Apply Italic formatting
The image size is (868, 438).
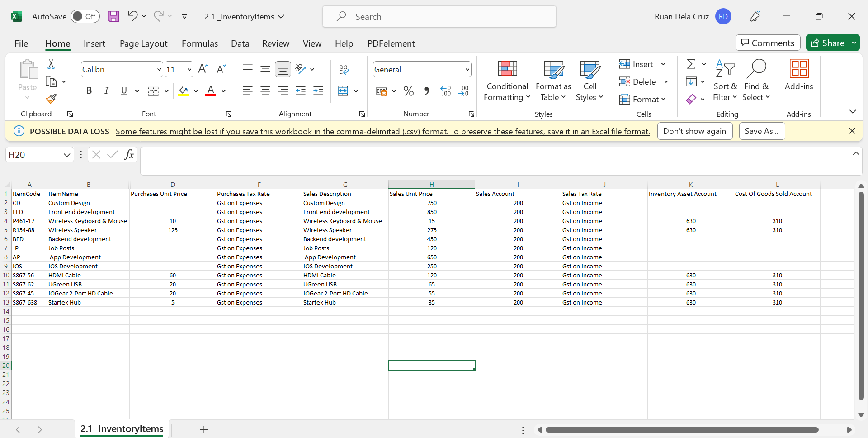pos(106,90)
